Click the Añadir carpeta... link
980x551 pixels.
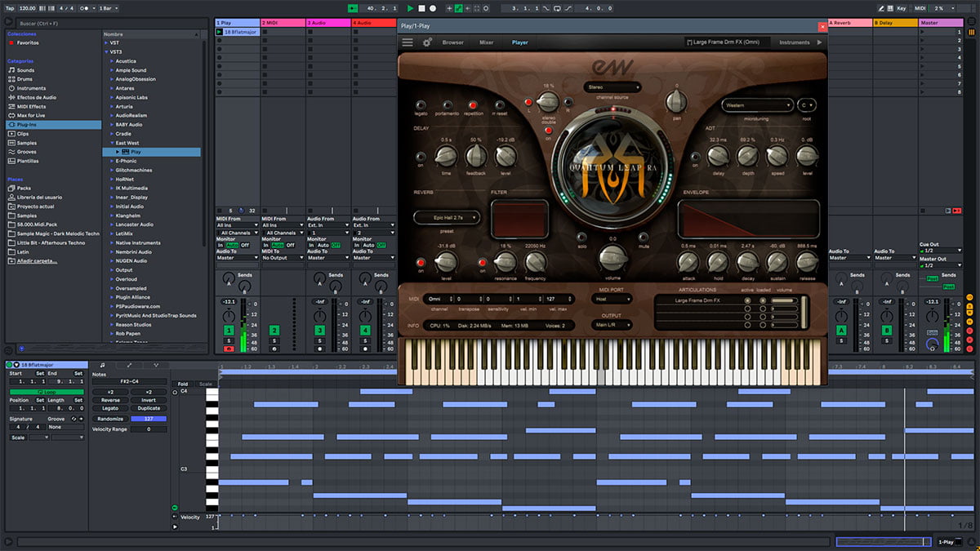(x=38, y=260)
